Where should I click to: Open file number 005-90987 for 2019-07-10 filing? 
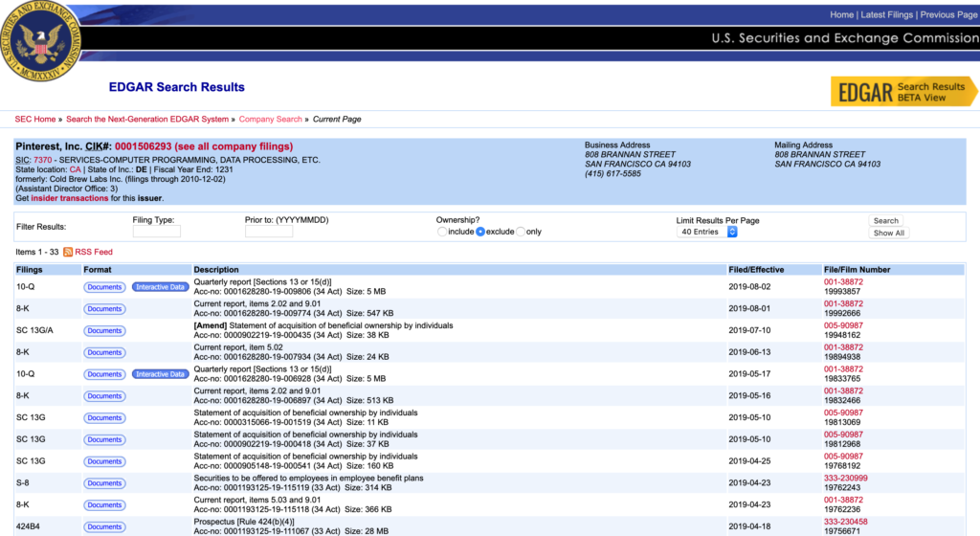[843, 326]
